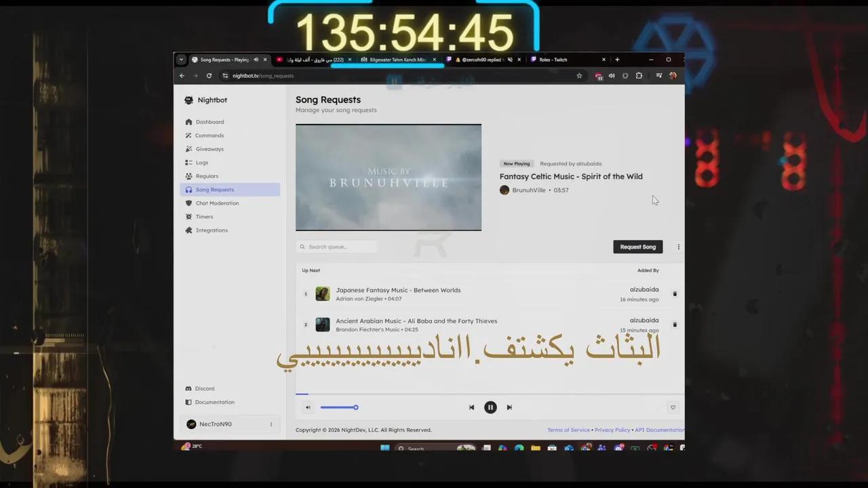Click the Japanese Fantasy Music song thumbnail
This screenshot has width=868, height=488.
[x=323, y=294]
